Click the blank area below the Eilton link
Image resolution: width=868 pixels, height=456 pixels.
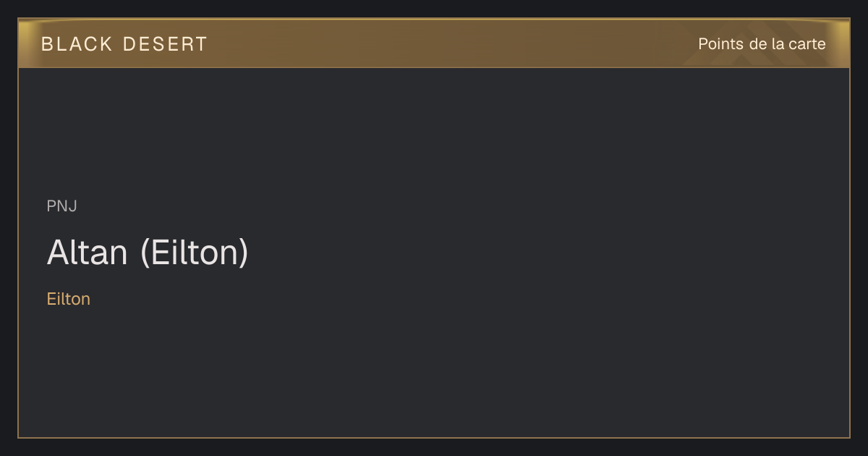pos(217,369)
